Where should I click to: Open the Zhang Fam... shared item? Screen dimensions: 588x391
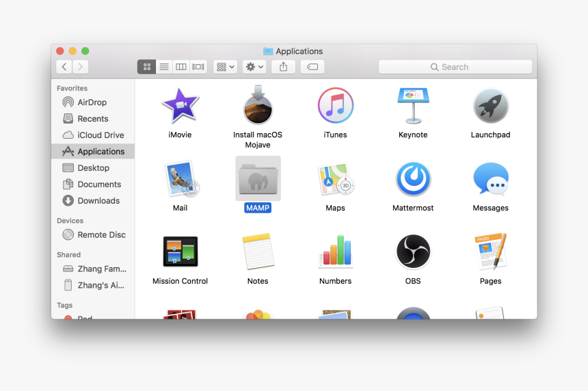coord(93,269)
